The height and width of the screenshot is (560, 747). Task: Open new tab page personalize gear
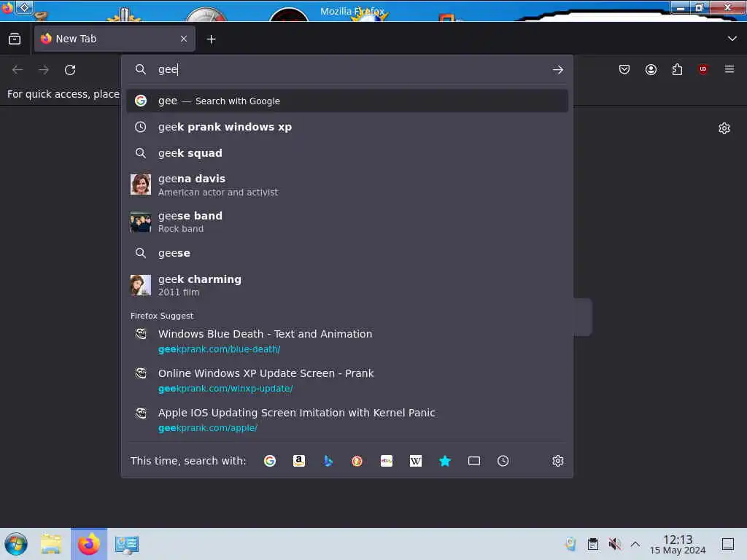[x=724, y=128]
